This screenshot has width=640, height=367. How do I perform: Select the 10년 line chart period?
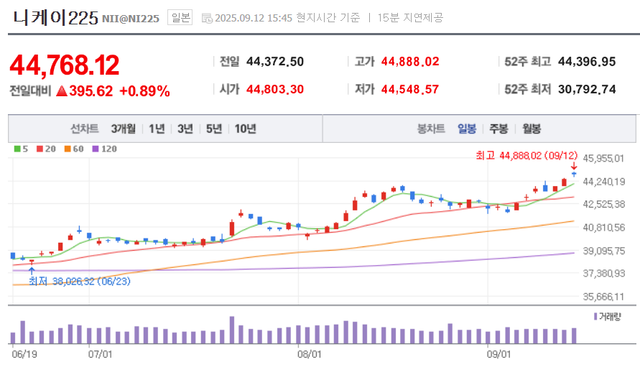[x=245, y=129]
